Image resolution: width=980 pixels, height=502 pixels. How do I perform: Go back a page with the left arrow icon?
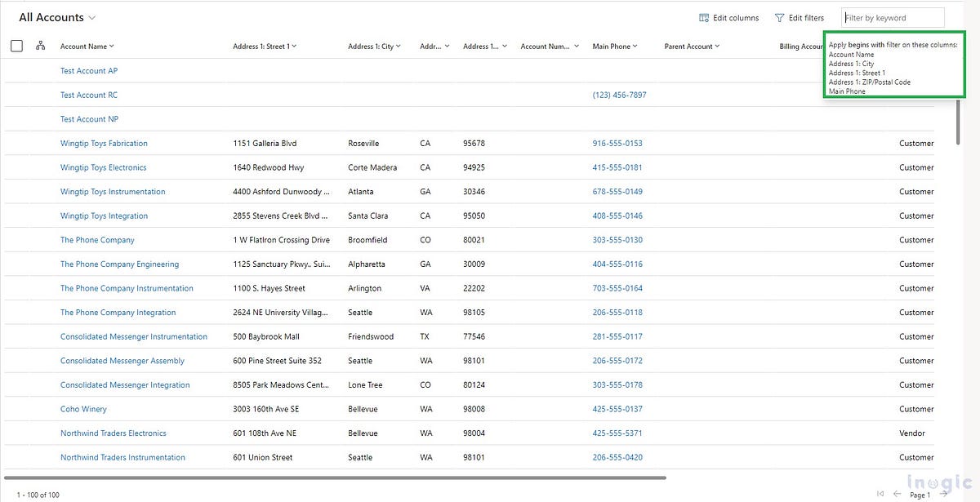click(897, 493)
